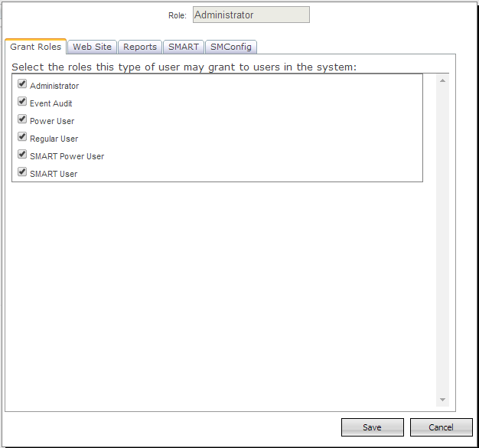Switch to the Web Site tab

(92, 47)
